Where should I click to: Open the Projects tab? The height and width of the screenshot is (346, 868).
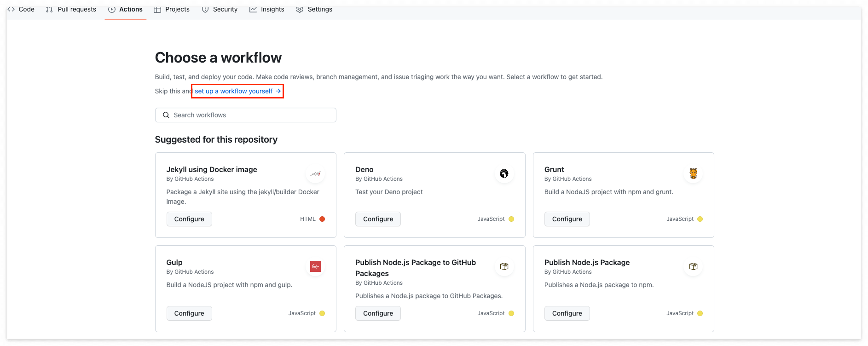pos(172,9)
